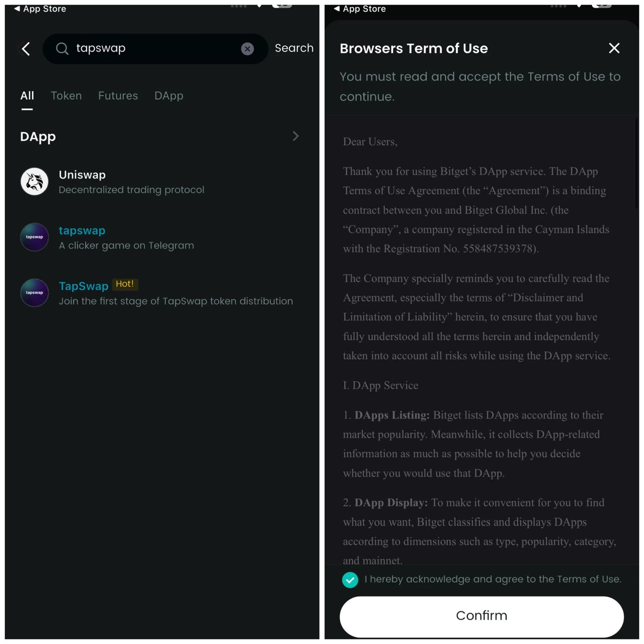Clear the tapswap search text
Viewport: 644px width, 644px height.
tap(247, 49)
